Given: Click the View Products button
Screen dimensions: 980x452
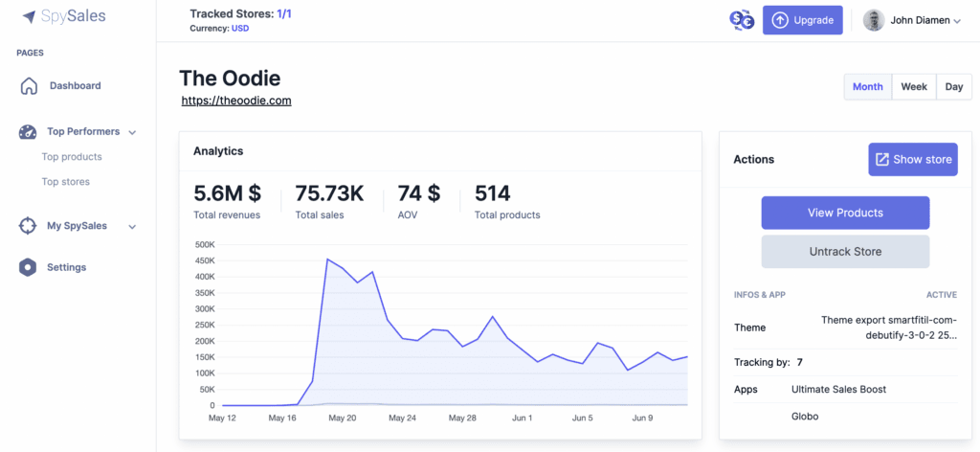Looking at the screenshot, I should tap(845, 213).
